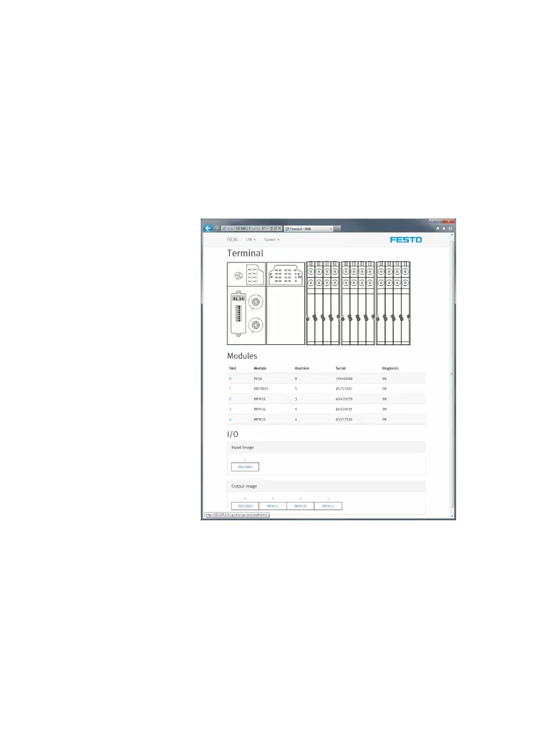Screen dimensions: 533x756
Task: Open the browser tools gear icon
Action: tap(450, 229)
